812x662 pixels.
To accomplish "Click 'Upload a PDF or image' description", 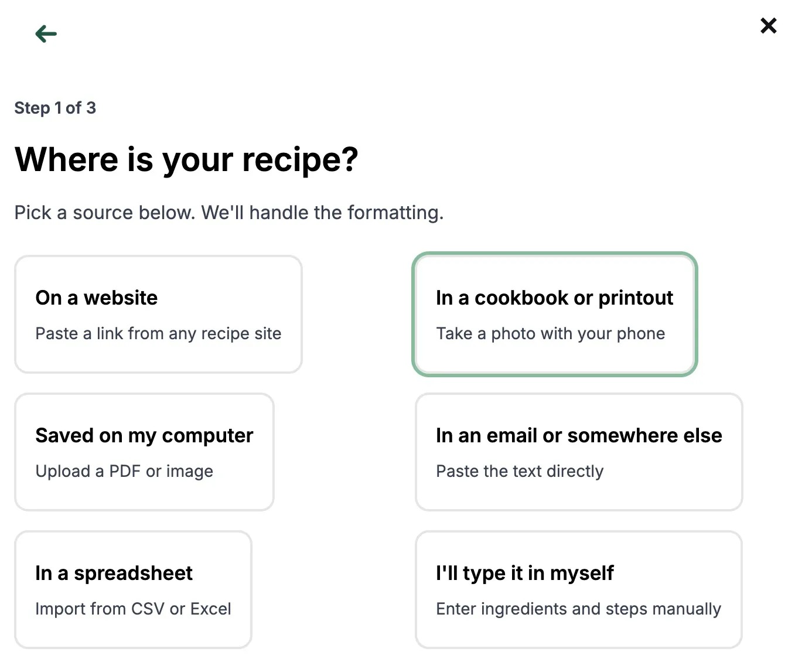I will coord(124,471).
